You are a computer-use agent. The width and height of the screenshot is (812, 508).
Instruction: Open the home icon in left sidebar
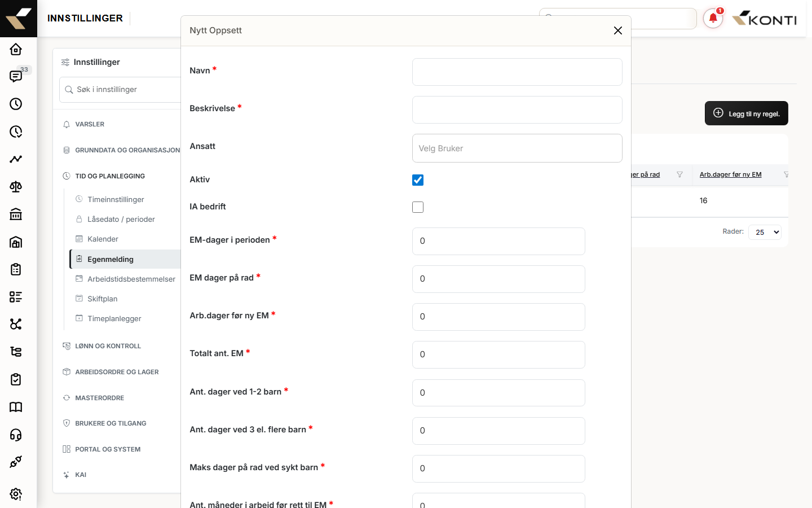coord(16,49)
